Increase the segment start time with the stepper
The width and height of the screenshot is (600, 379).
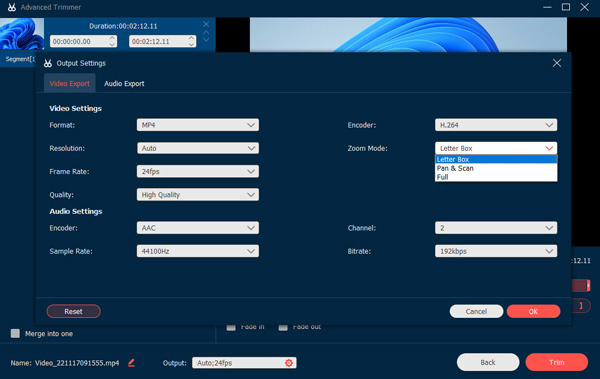pyautogui.click(x=112, y=38)
